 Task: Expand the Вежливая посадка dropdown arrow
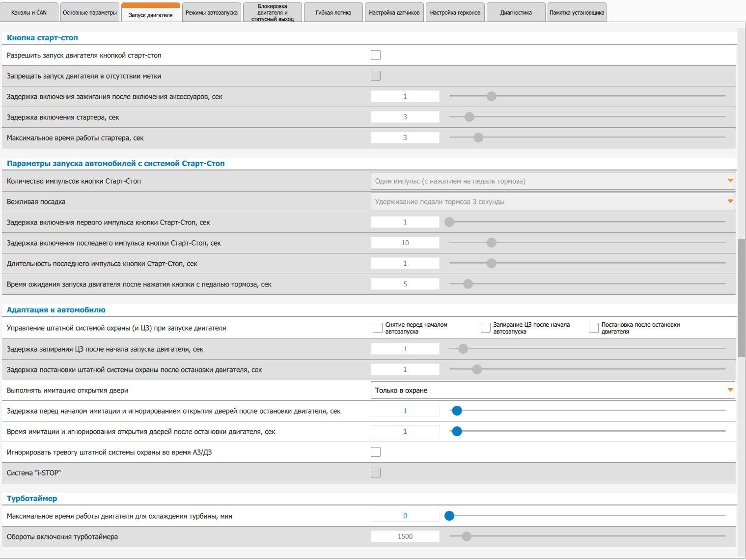pyautogui.click(x=730, y=201)
